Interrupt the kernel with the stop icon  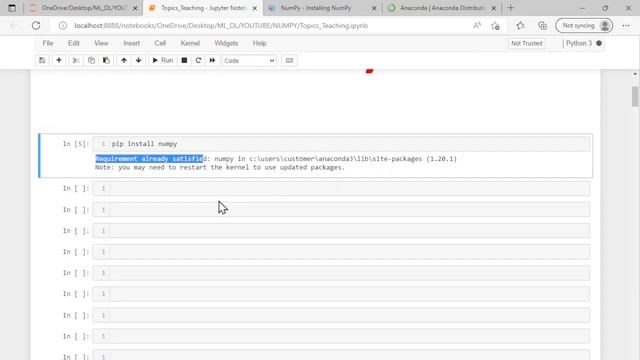184,60
